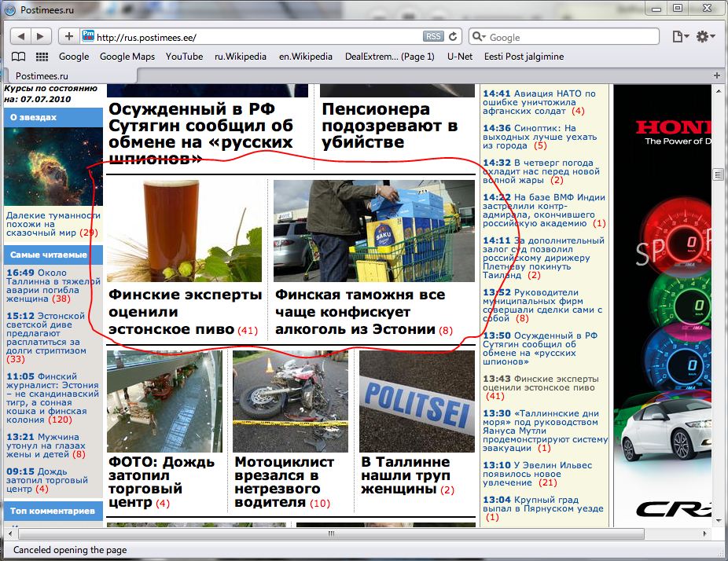728x561 pixels.
Task: Open the Google Maps bookmark
Action: click(x=127, y=57)
